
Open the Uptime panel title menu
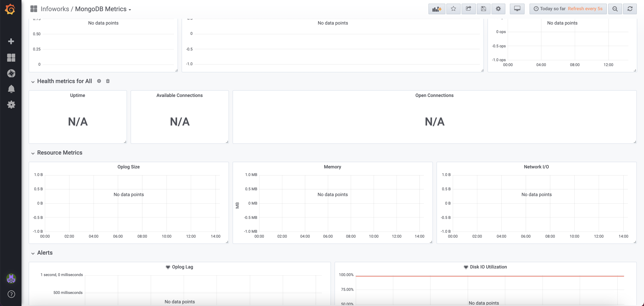coord(78,95)
